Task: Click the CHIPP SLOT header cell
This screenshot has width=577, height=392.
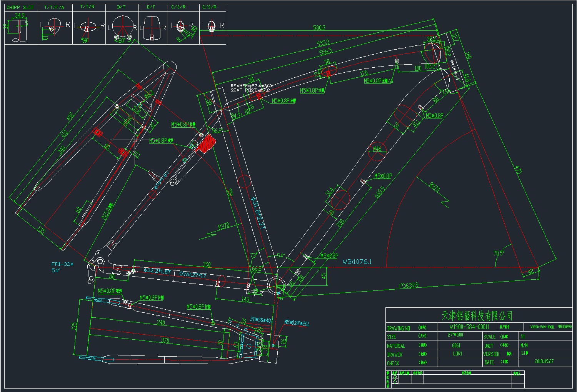Action: tap(20, 7)
